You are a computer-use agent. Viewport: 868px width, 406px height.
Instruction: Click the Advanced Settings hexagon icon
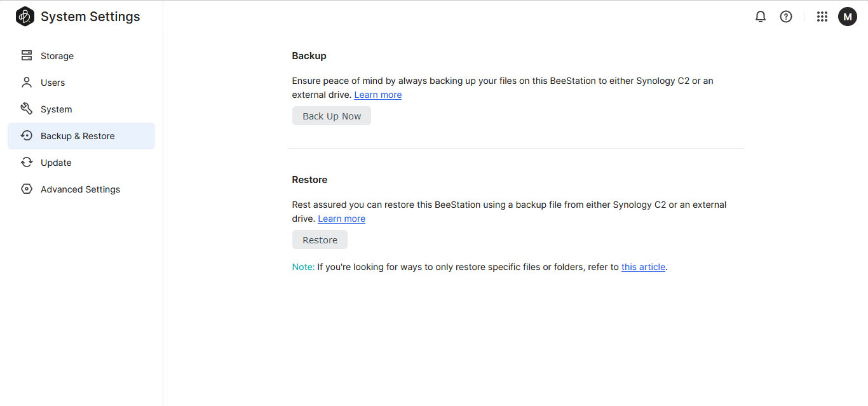click(27, 189)
